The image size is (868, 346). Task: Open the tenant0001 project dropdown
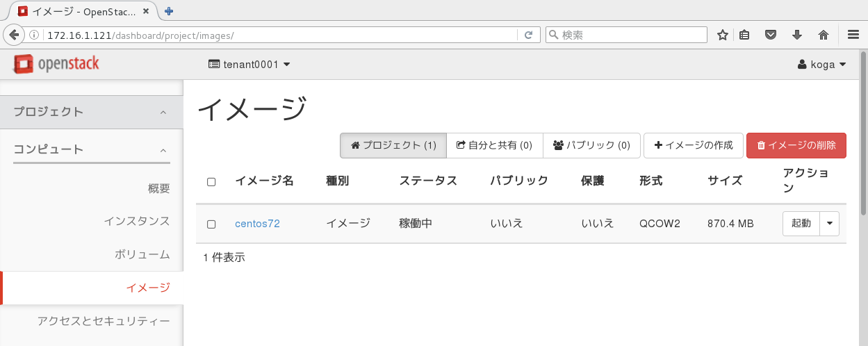point(249,65)
